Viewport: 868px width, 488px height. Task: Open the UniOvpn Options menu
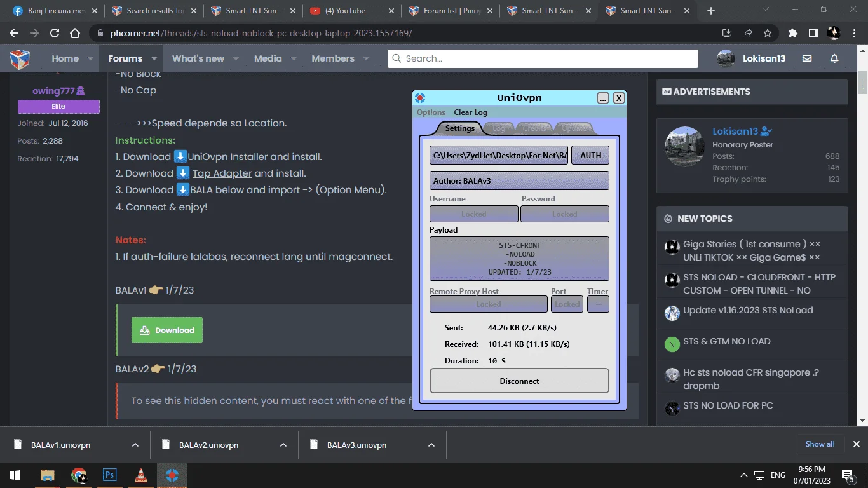[431, 112]
